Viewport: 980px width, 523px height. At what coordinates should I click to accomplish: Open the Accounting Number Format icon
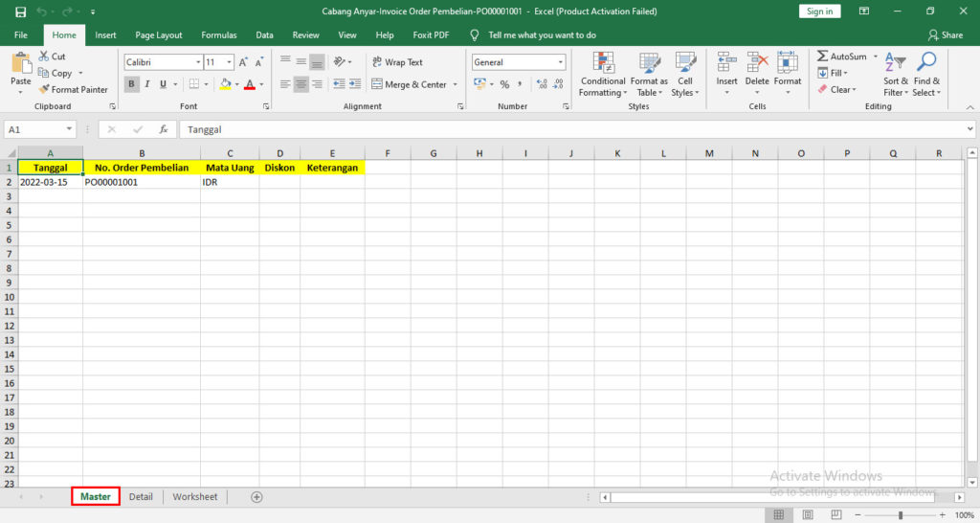point(479,84)
